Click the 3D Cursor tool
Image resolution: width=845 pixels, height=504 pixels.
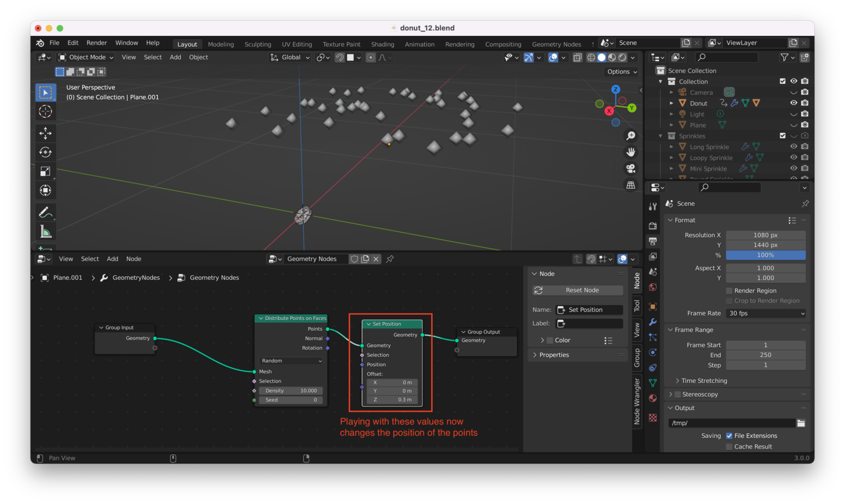tap(46, 112)
